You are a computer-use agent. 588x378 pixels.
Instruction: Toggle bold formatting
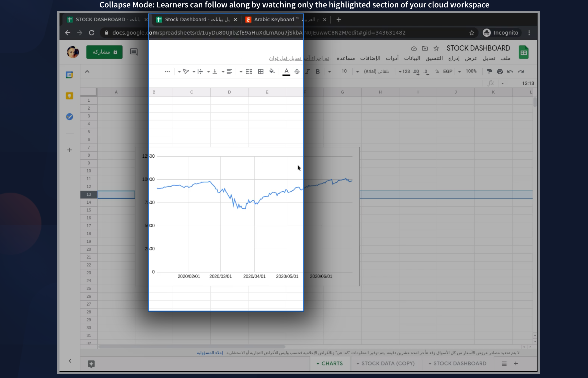pyautogui.click(x=318, y=71)
